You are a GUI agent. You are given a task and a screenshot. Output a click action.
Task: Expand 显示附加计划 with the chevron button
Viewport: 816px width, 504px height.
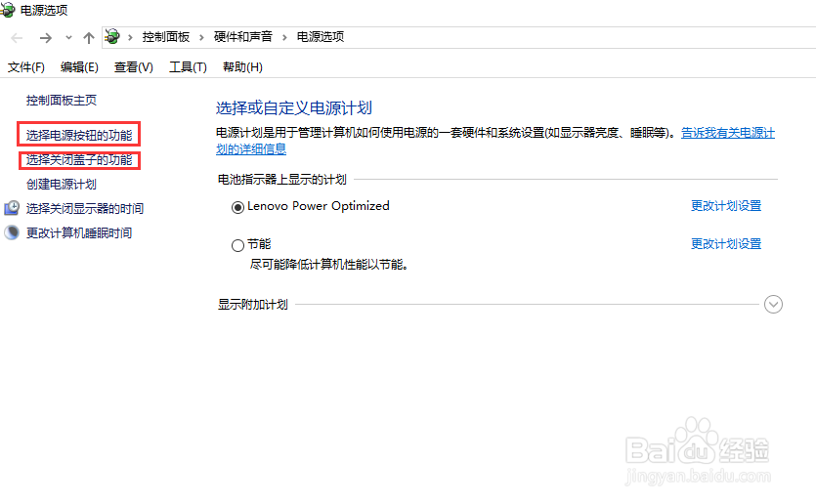click(x=773, y=305)
